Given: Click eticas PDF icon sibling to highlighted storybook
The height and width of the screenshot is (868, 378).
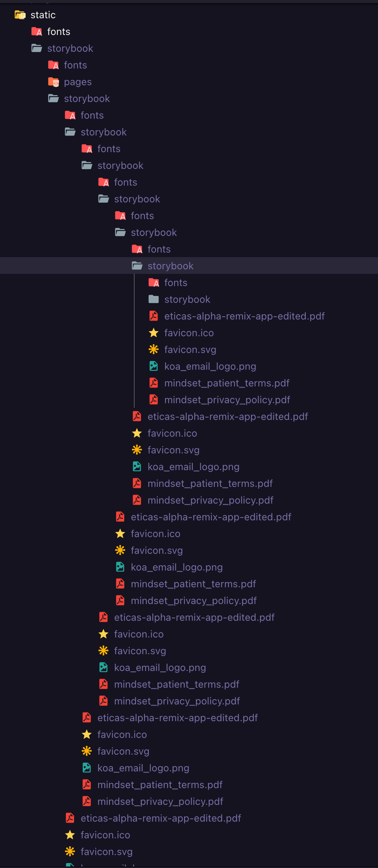Looking at the screenshot, I should click(137, 417).
